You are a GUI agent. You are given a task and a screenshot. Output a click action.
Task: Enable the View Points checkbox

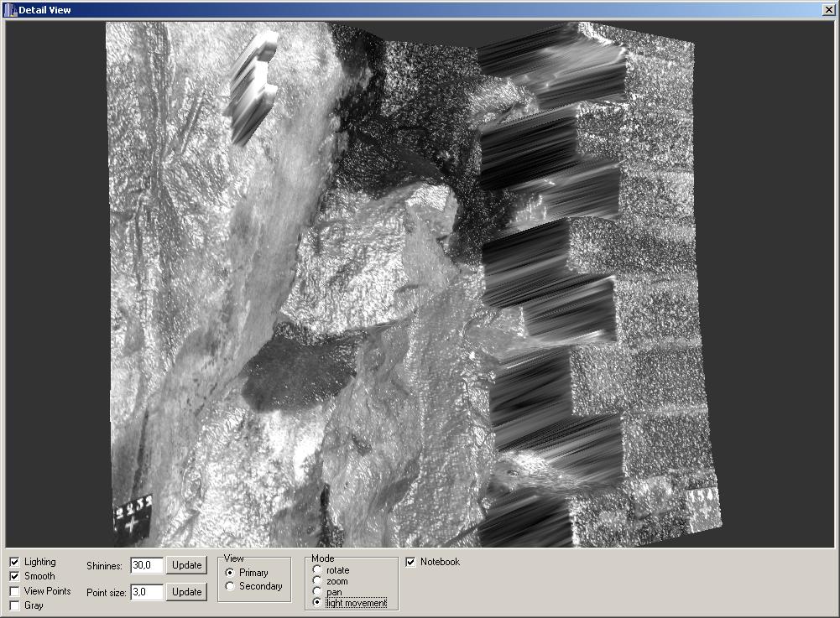point(14,591)
